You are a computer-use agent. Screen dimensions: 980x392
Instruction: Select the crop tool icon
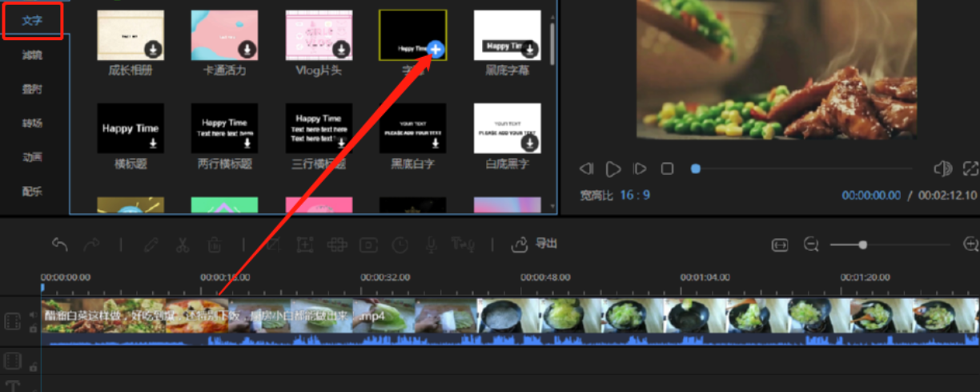coord(272,244)
